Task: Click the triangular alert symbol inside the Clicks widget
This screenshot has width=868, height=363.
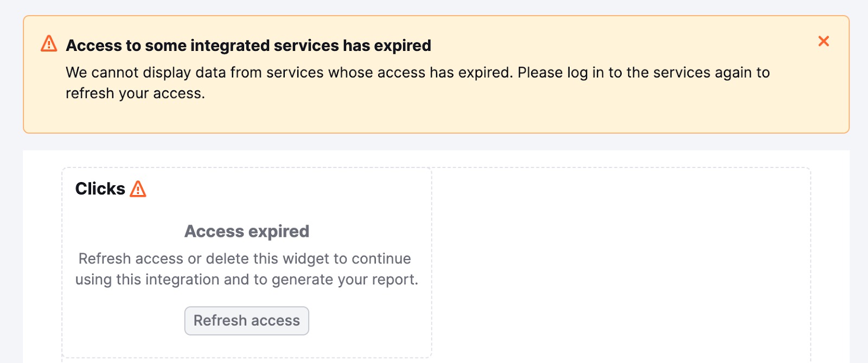Action: coord(139,189)
